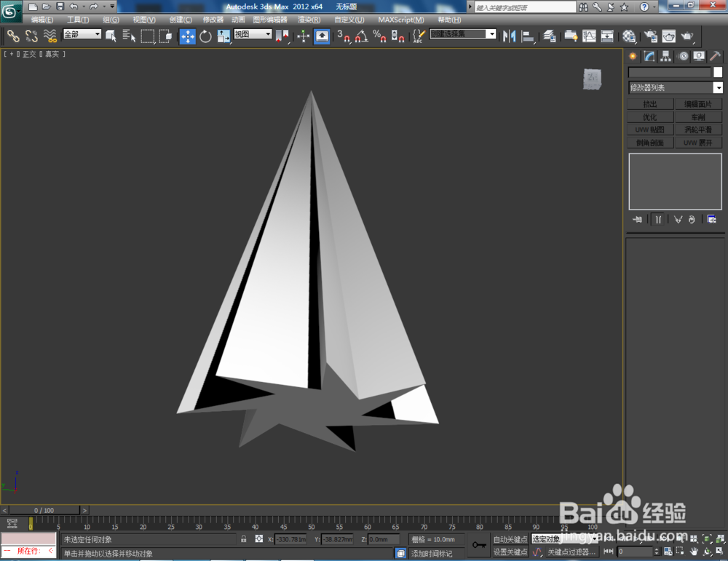Click the Render Production teapot

coord(687,36)
